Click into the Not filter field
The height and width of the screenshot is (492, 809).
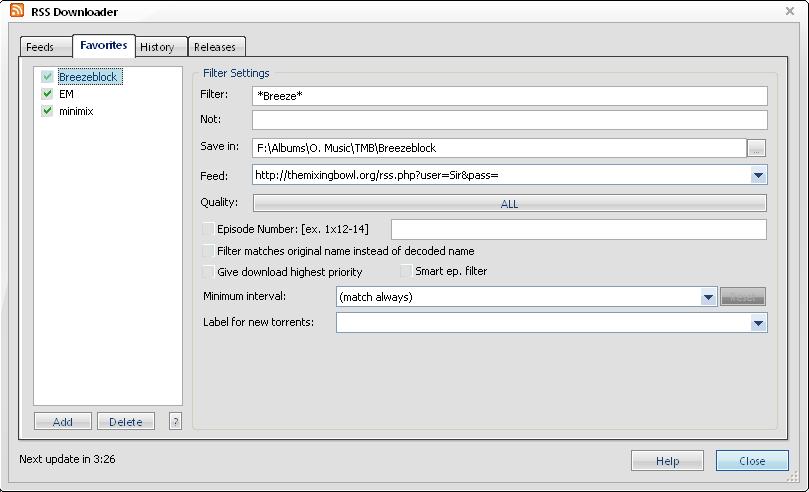[509, 120]
